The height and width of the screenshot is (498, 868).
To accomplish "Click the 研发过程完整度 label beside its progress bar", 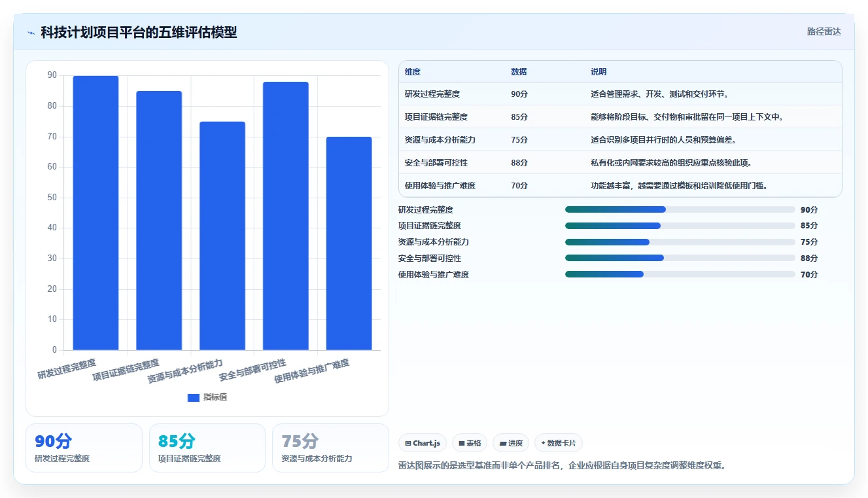I will tap(426, 209).
